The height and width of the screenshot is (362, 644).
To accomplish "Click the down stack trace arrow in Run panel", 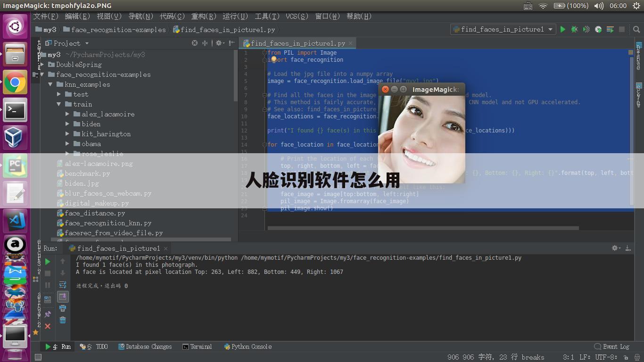I will coord(63,273).
